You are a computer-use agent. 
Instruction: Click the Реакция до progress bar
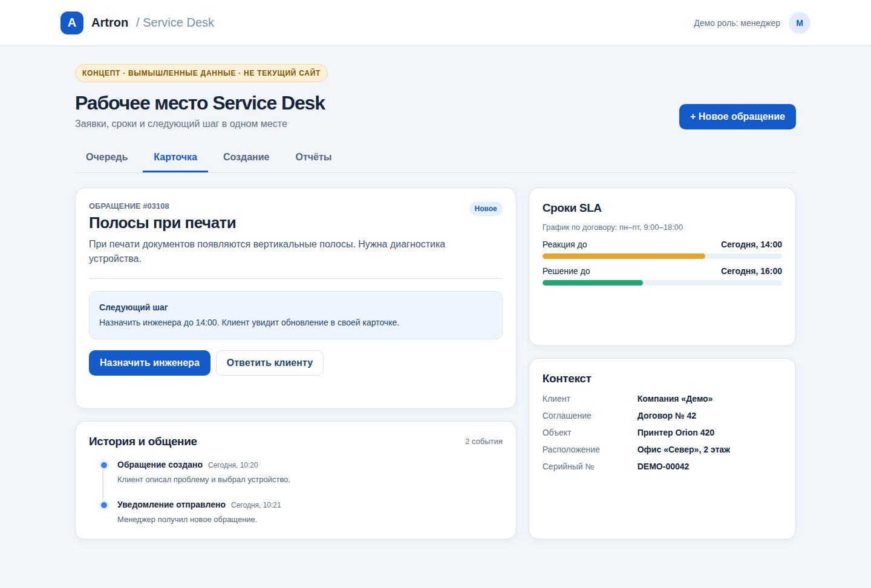(662, 256)
